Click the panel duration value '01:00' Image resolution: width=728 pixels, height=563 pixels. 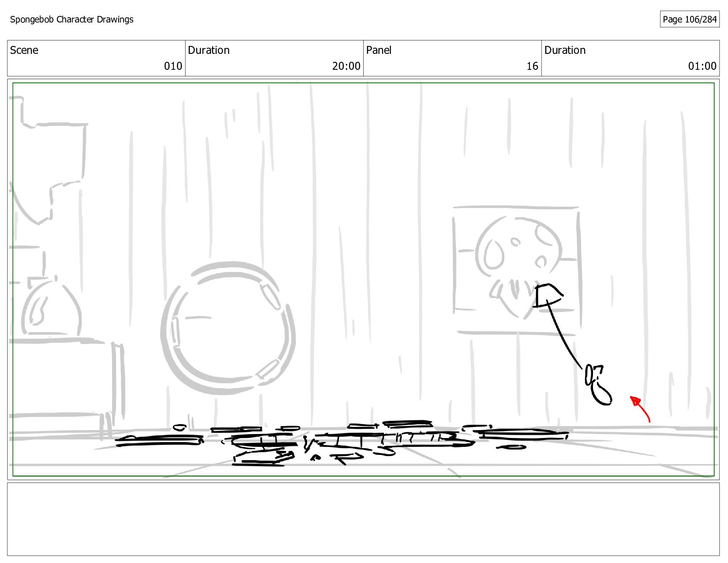point(702,66)
